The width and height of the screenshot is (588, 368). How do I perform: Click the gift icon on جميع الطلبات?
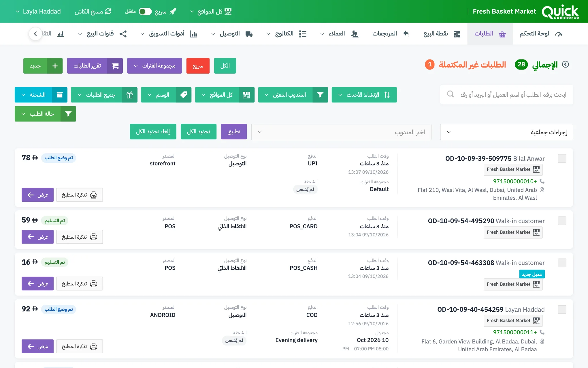(130, 95)
